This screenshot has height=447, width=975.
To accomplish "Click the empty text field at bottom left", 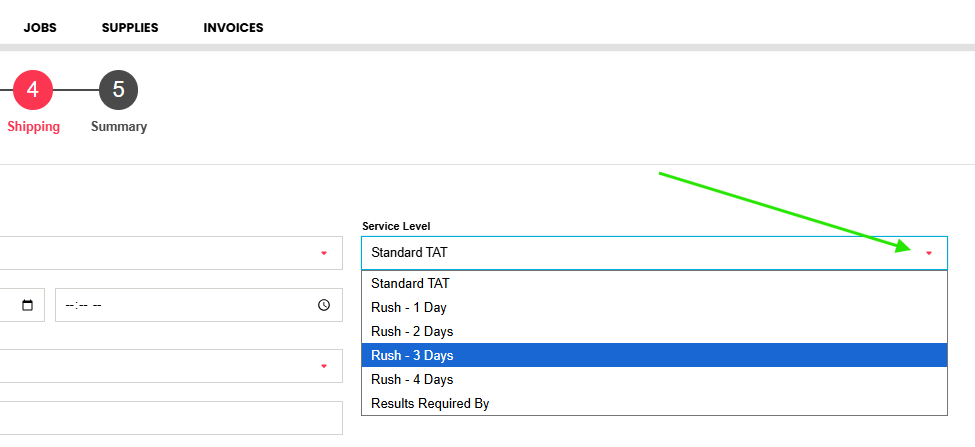I will tap(171, 418).
